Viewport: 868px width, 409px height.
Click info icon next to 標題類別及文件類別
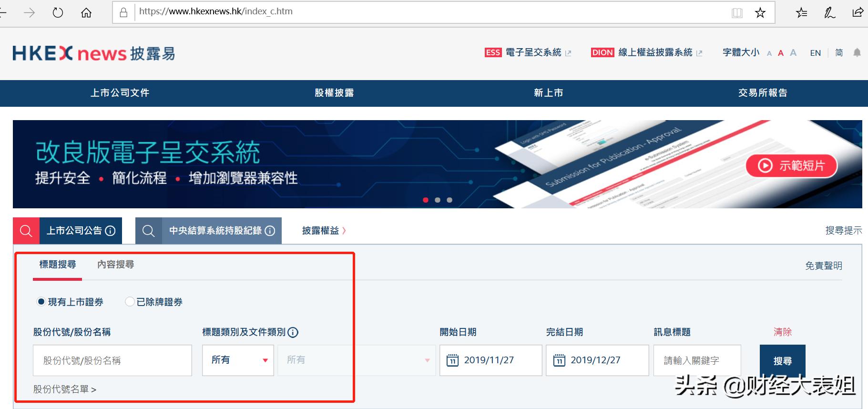(293, 332)
